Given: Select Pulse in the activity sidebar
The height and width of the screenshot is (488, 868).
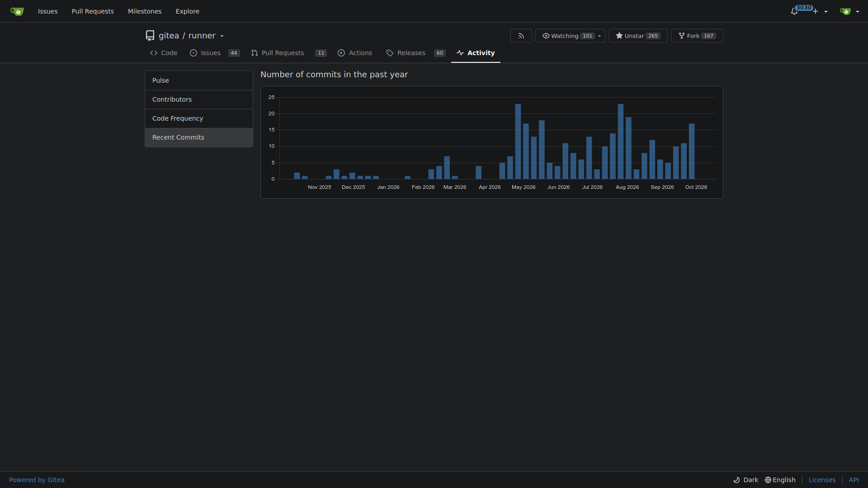Looking at the screenshot, I should 199,80.
